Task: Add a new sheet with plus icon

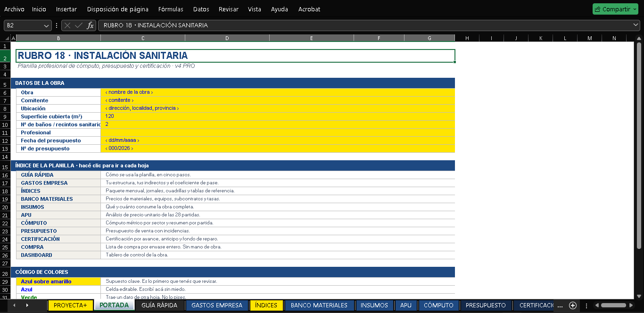Action: coord(573,305)
